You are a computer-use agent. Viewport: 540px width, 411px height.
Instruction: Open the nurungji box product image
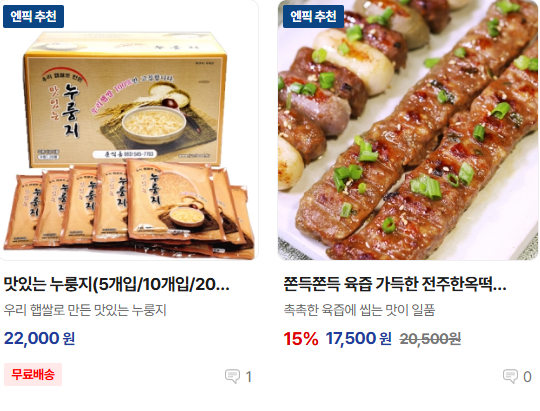click(129, 130)
